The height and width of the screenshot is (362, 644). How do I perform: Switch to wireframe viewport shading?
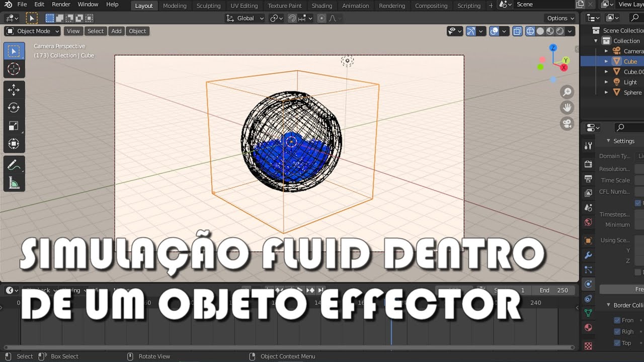pos(530,31)
